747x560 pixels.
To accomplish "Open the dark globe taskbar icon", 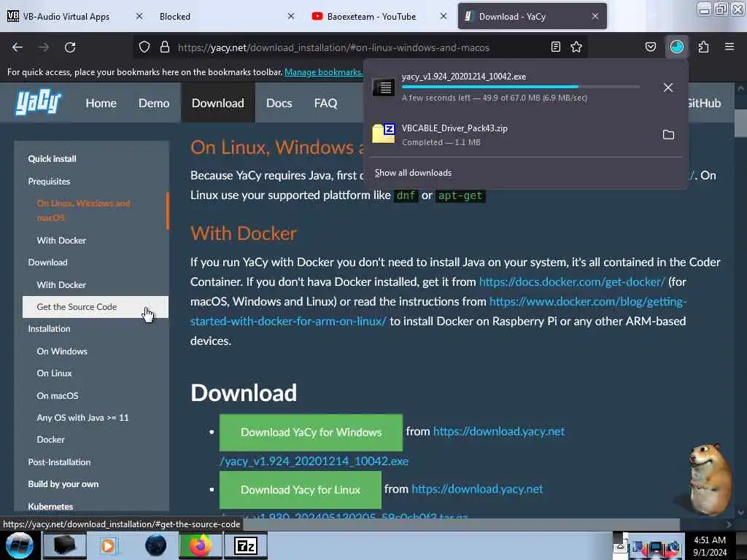I will pos(155,545).
